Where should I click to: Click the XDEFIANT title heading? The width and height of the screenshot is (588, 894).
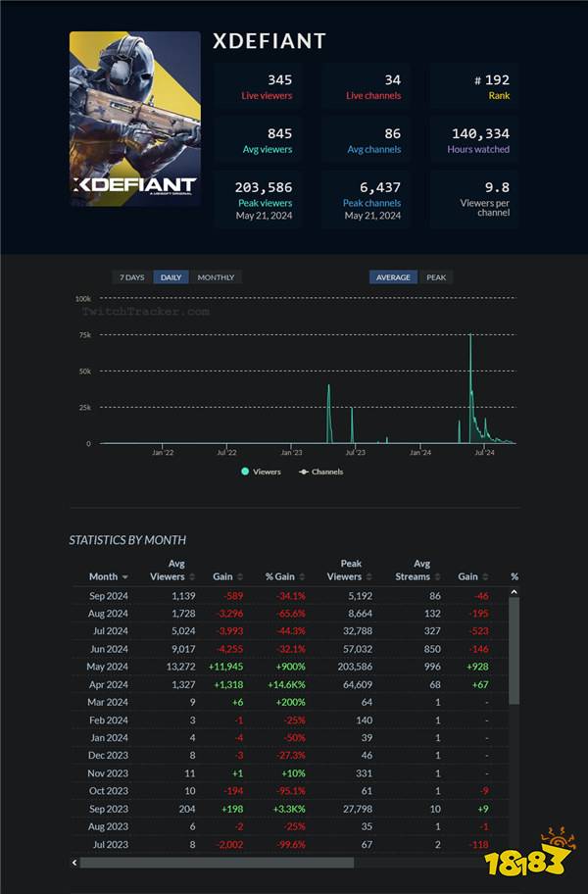coord(269,41)
